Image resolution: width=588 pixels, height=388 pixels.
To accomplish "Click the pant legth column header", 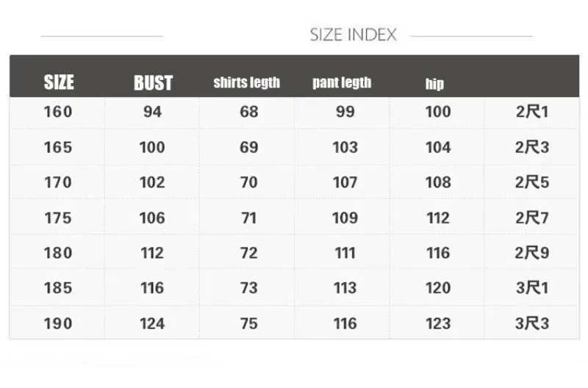I will 342,82.
